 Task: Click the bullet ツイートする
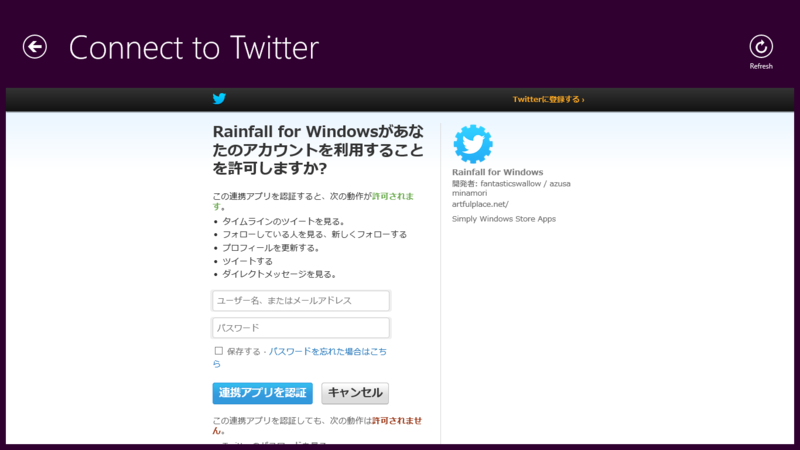point(247,261)
